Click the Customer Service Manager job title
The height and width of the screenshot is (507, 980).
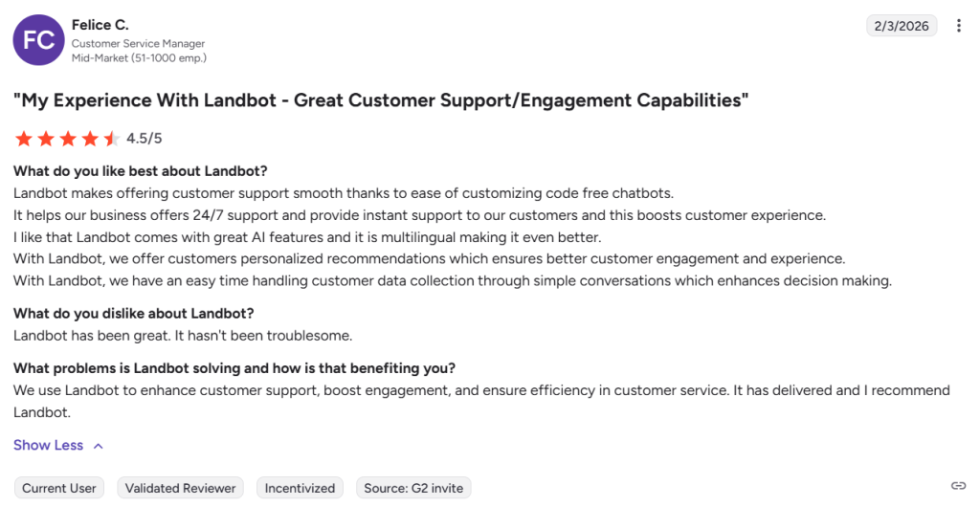tap(138, 44)
